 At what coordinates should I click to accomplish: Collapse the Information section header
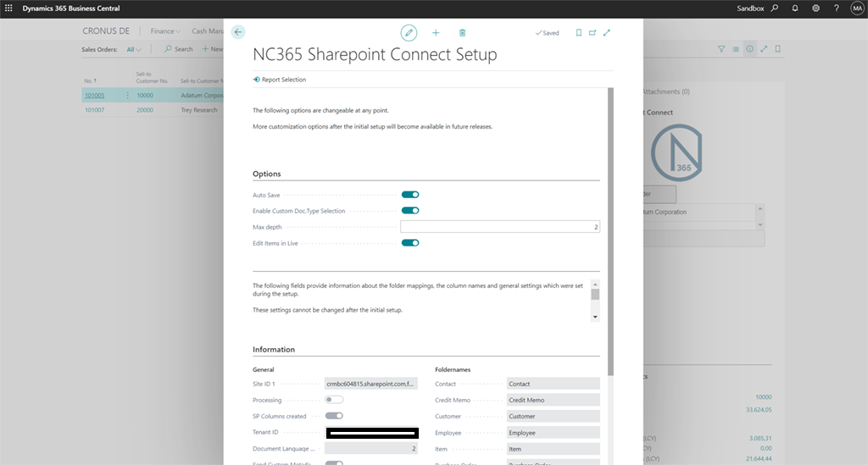274,350
